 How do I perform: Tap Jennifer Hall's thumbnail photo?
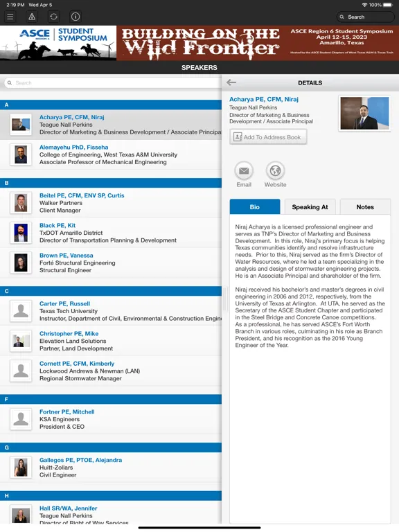click(21, 515)
